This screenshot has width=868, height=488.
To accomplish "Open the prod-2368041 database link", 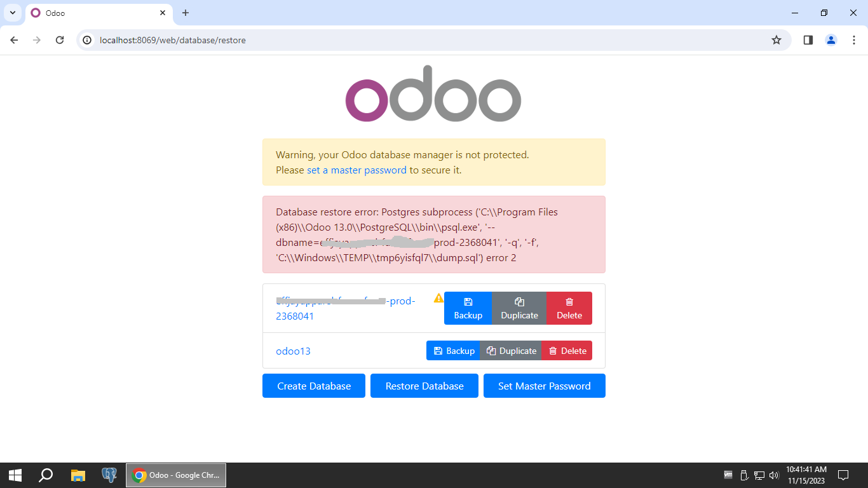I will point(346,308).
